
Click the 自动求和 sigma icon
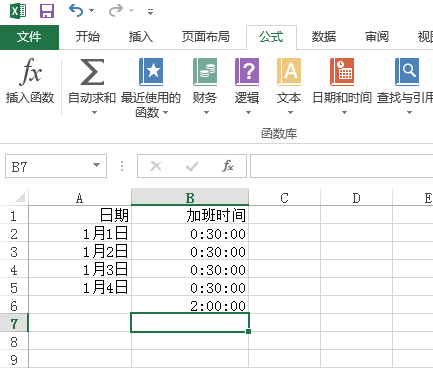pyautogui.click(x=92, y=72)
